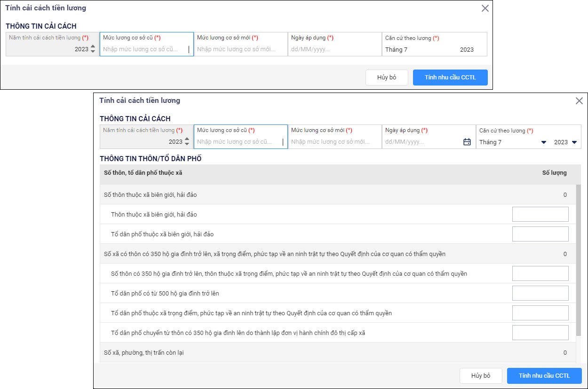Click THÔNG TIN CẢI CÁCH heading in lower dialog
Screen dimensions: 588x389
coord(135,119)
